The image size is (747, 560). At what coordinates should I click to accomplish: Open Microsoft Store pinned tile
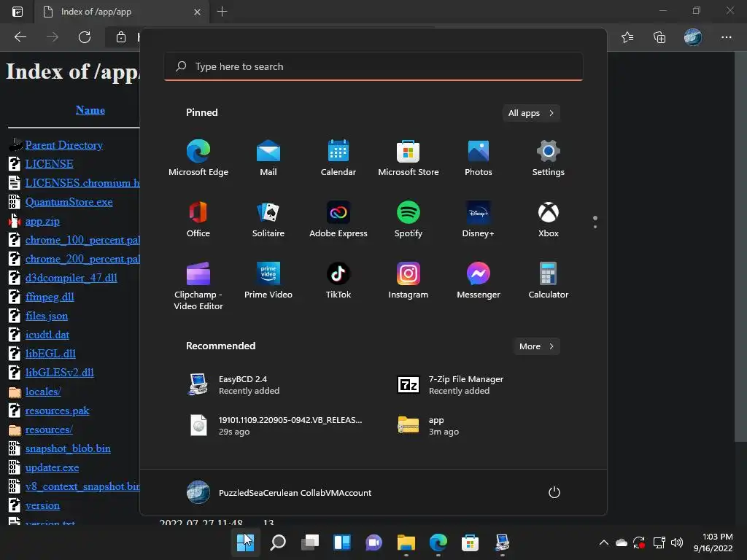(x=409, y=158)
